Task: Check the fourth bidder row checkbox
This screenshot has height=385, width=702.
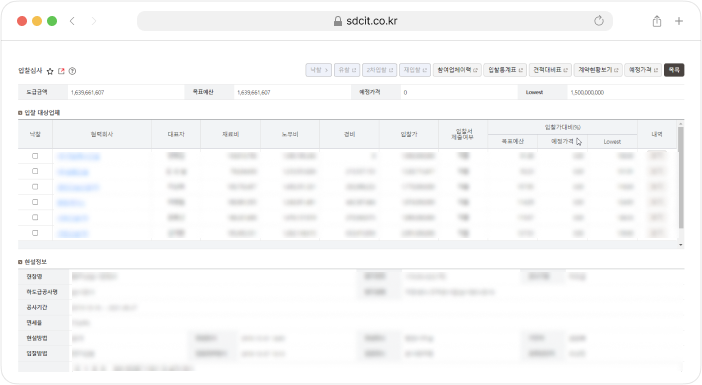Action: pyautogui.click(x=35, y=202)
